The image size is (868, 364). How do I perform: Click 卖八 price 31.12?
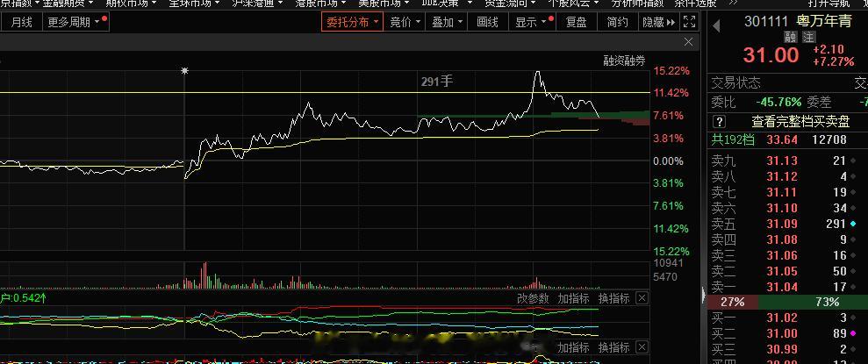point(782,176)
